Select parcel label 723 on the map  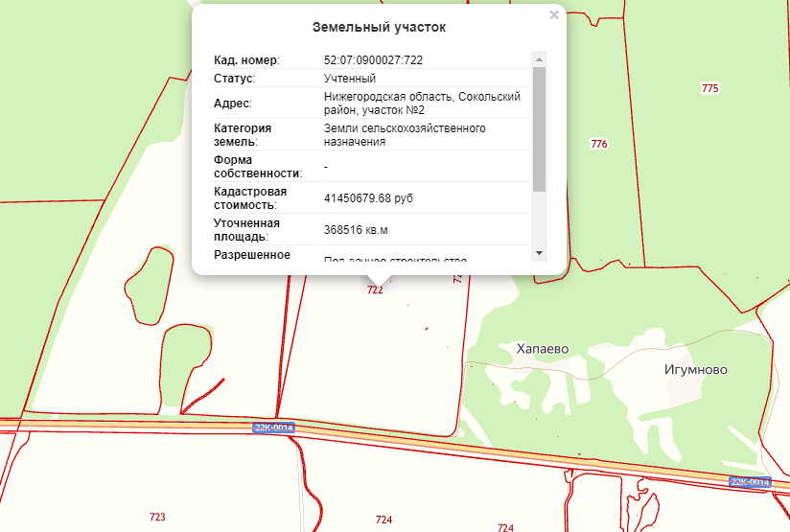(157, 517)
